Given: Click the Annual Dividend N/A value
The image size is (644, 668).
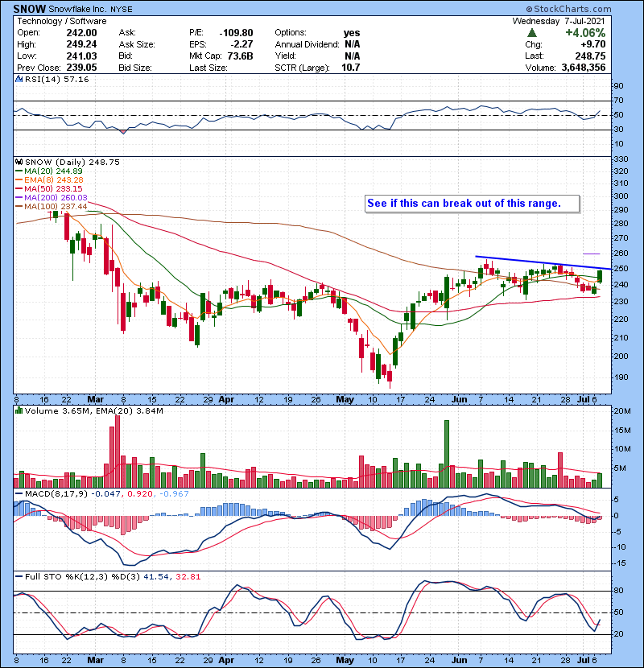Looking at the screenshot, I should click(x=352, y=44).
